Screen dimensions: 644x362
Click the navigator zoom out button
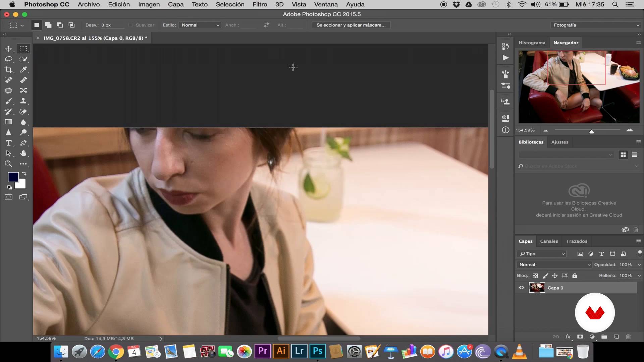tap(546, 130)
